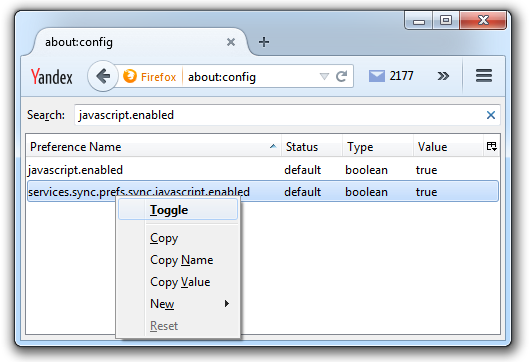Reload the page with the refresh icon
The width and height of the screenshot is (529, 362).
(x=341, y=77)
